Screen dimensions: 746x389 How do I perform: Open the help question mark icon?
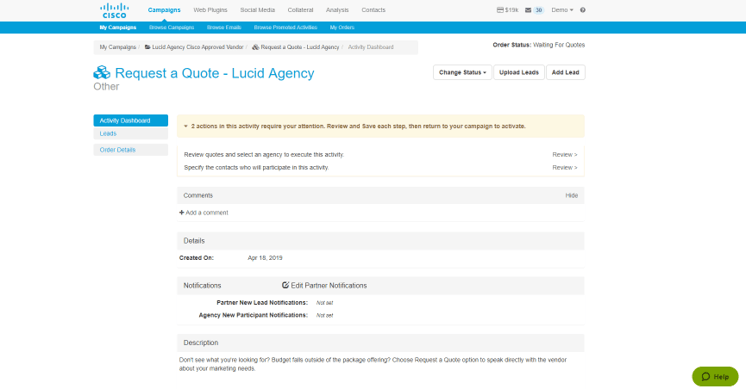click(x=582, y=10)
